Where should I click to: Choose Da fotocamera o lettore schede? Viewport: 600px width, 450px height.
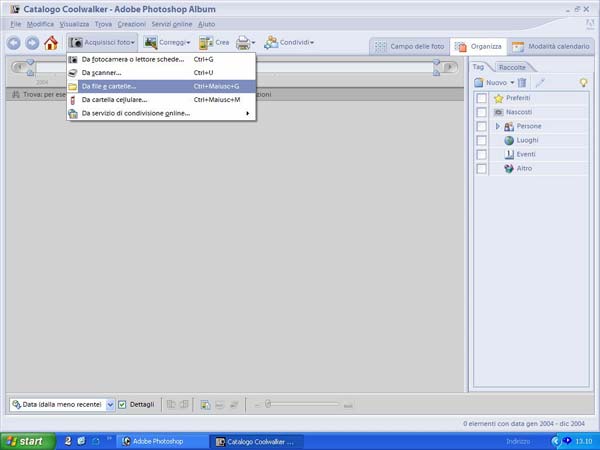[x=161, y=59]
